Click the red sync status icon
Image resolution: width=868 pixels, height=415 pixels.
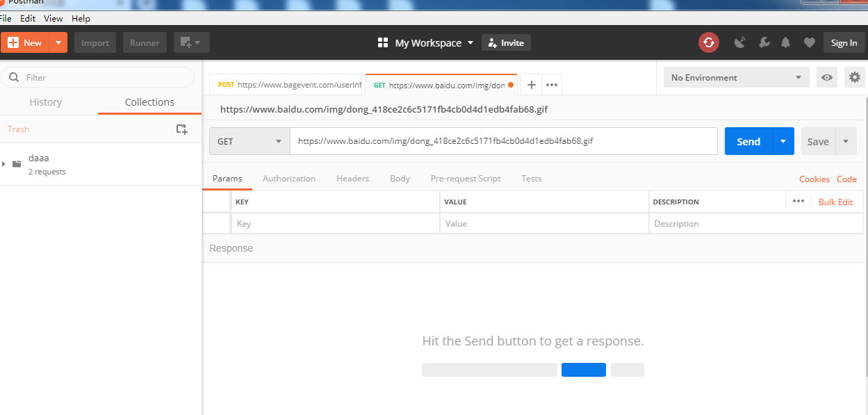709,42
